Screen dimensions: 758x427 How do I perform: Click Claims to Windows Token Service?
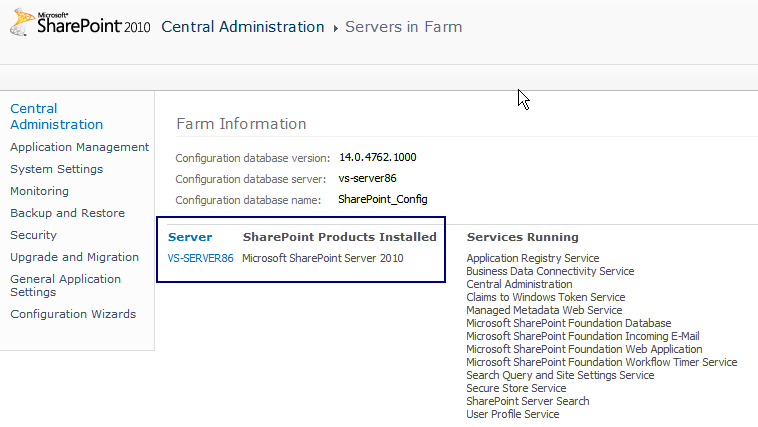(x=546, y=297)
